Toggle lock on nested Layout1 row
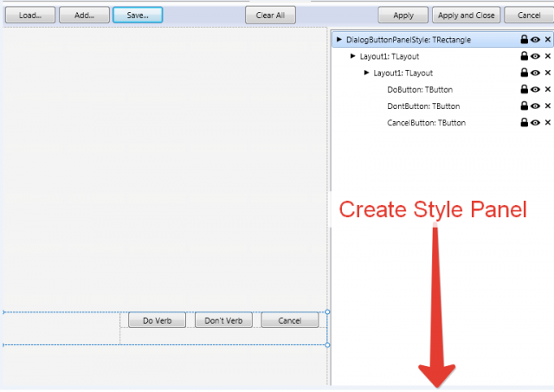This screenshot has width=554, height=392. coord(525,73)
